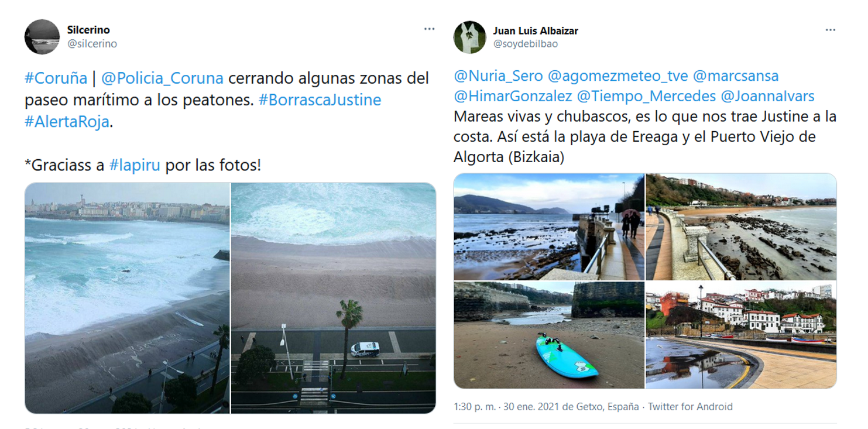The height and width of the screenshot is (429, 868).
Task: View the Coruña coastline waves photo
Action: (x=127, y=298)
